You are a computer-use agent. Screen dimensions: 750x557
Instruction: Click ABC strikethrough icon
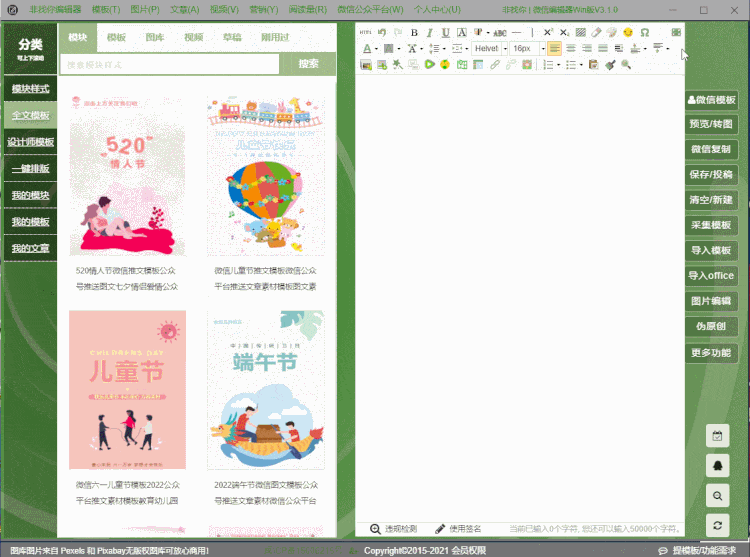click(x=500, y=33)
